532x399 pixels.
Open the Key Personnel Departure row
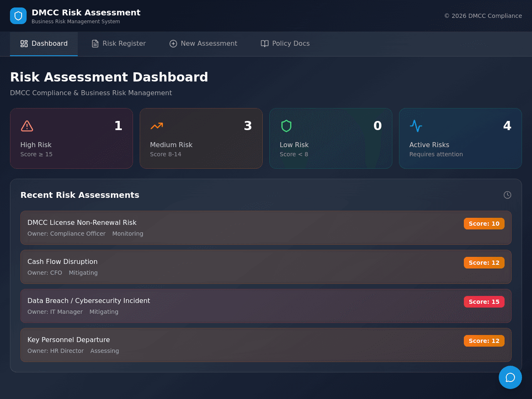click(x=266, y=345)
